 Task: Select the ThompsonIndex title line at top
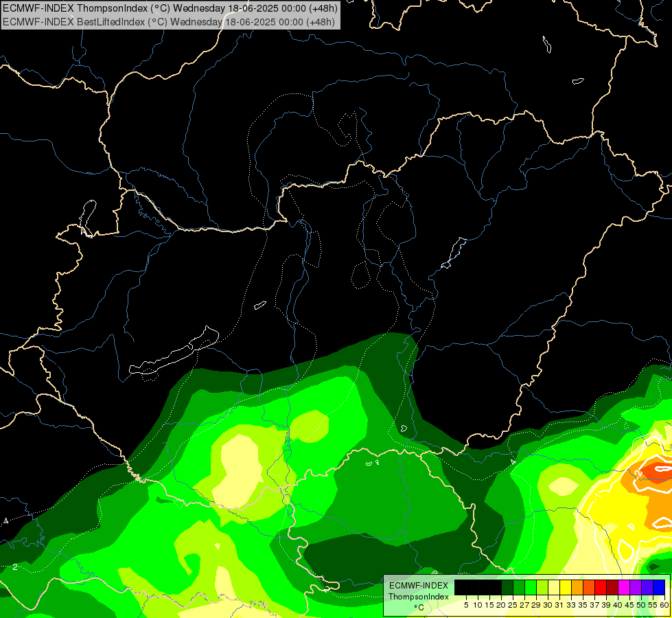(170, 8)
